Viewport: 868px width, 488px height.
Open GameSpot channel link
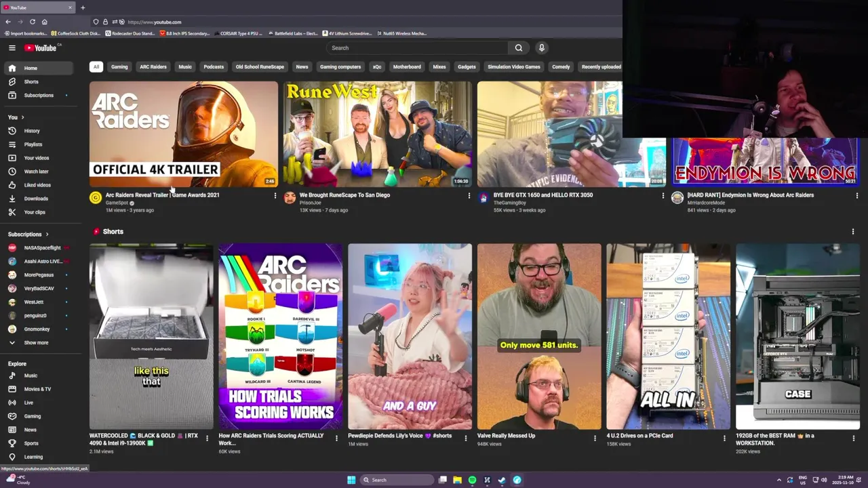click(117, 203)
